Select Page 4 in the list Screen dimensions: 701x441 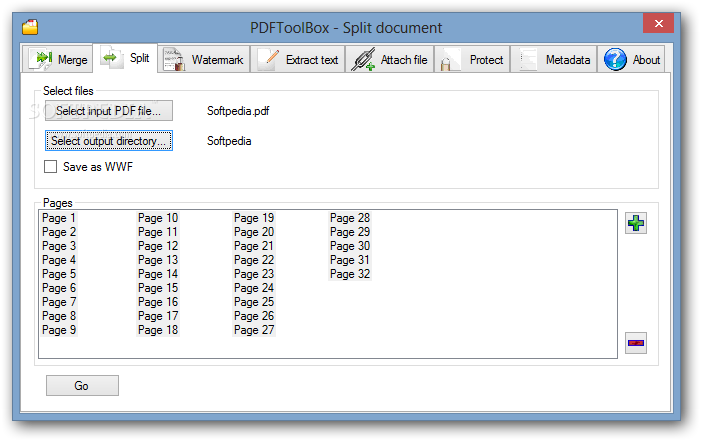point(59,260)
